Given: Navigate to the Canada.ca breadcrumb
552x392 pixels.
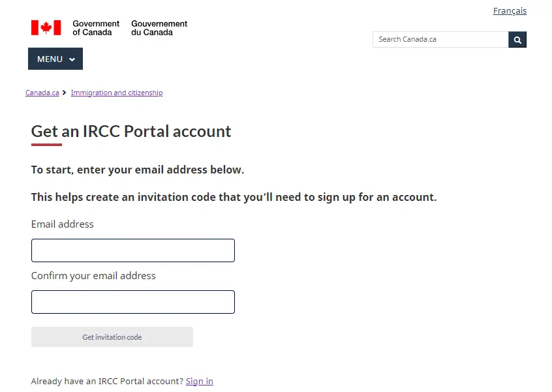Looking at the screenshot, I should 42,92.
